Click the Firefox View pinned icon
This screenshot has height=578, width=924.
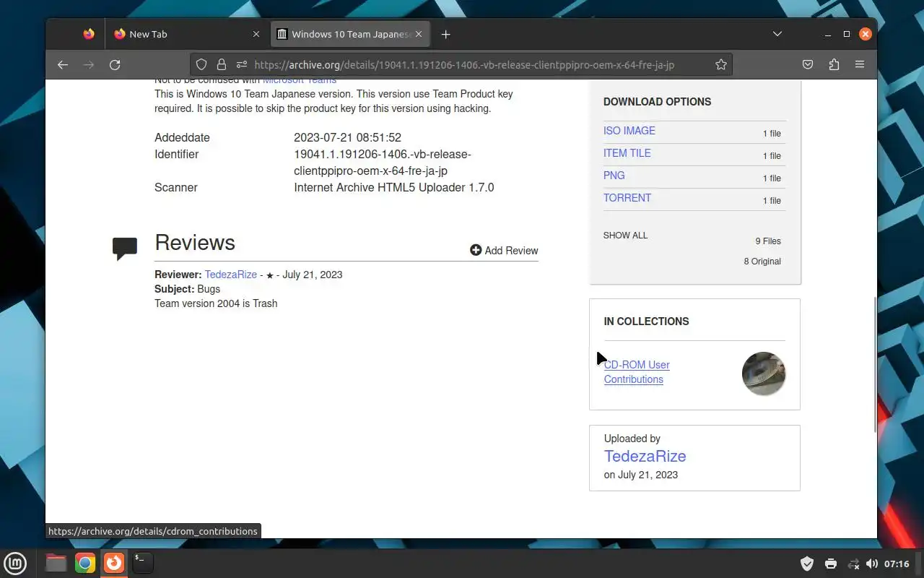pyautogui.click(x=89, y=34)
